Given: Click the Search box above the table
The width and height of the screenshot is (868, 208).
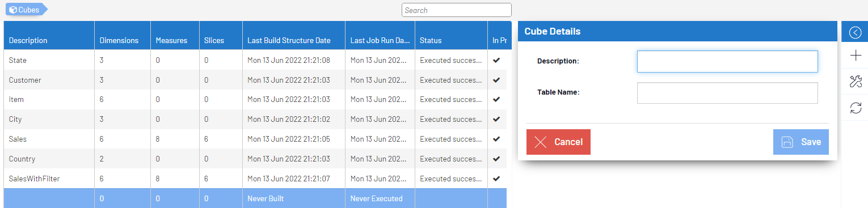Looking at the screenshot, I should [457, 10].
